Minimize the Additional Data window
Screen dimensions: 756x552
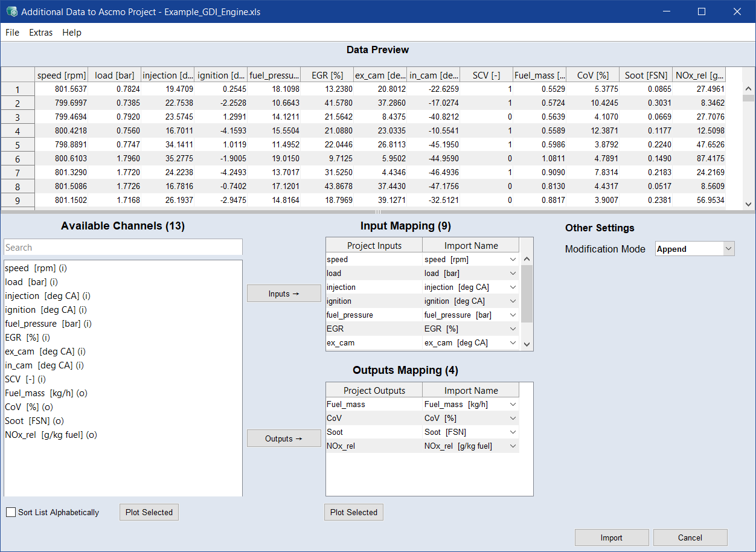point(666,11)
